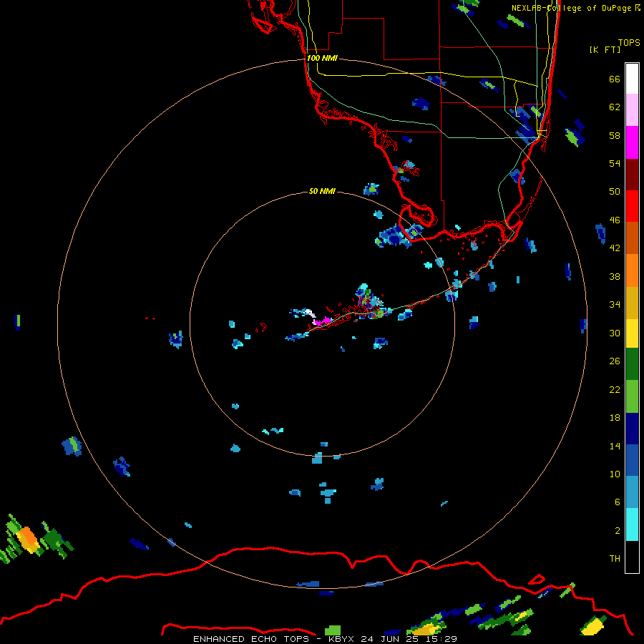Click the 100 NMI range ring label
Screen dimensions: 644x644
[x=322, y=58]
